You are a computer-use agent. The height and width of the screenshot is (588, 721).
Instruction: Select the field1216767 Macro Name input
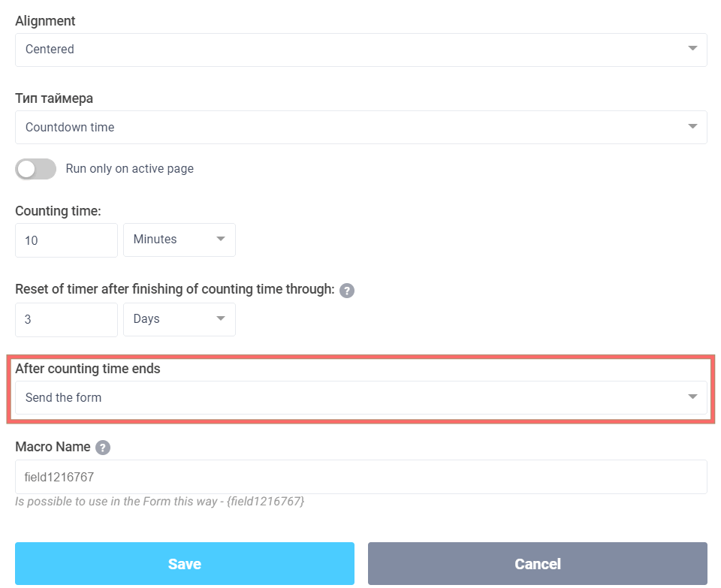360,476
